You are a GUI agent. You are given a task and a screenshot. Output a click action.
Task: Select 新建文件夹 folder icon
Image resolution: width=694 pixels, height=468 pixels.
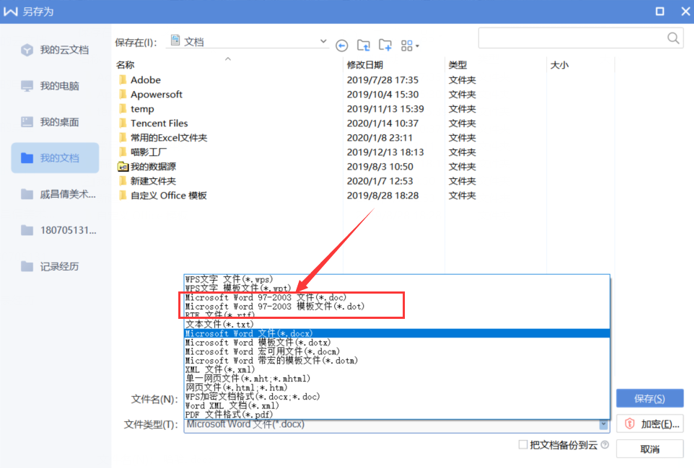coord(123,181)
